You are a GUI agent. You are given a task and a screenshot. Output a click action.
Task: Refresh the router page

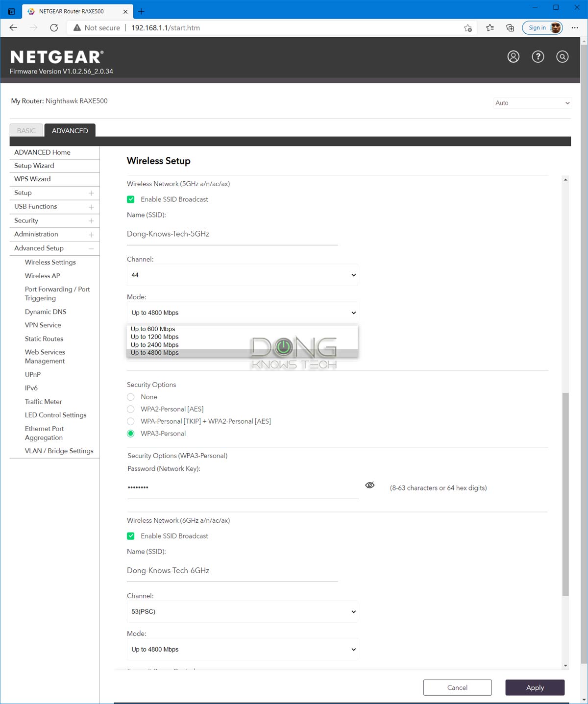(x=54, y=28)
